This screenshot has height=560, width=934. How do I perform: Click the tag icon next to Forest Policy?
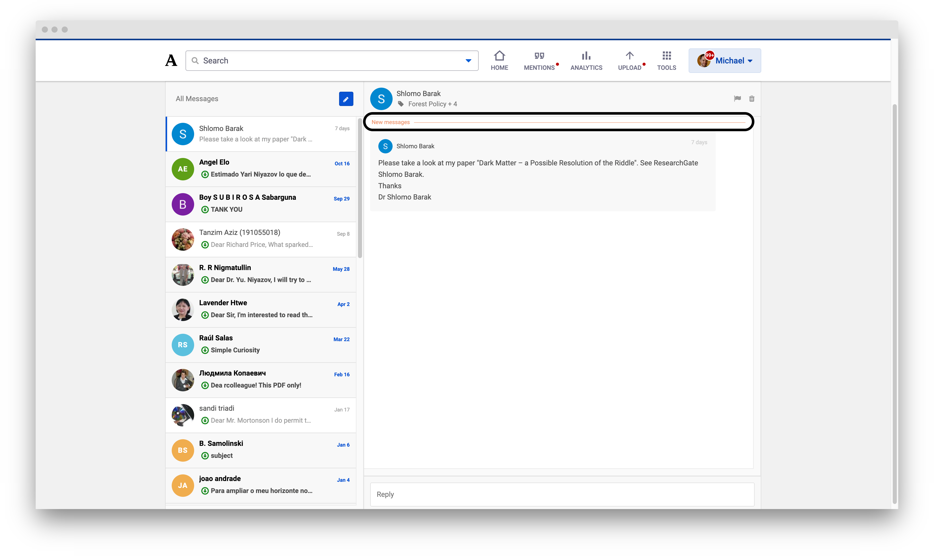(401, 104)
